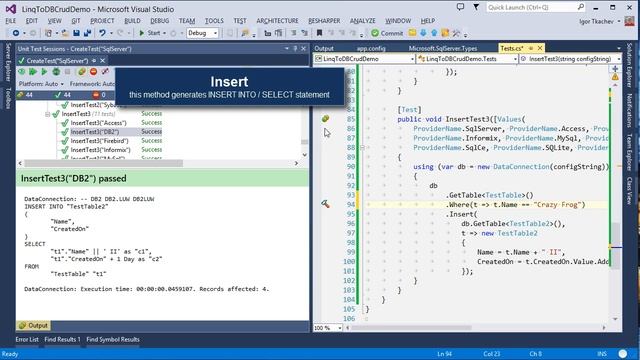Click the Stop Execution square icon

tap(68, 72)
